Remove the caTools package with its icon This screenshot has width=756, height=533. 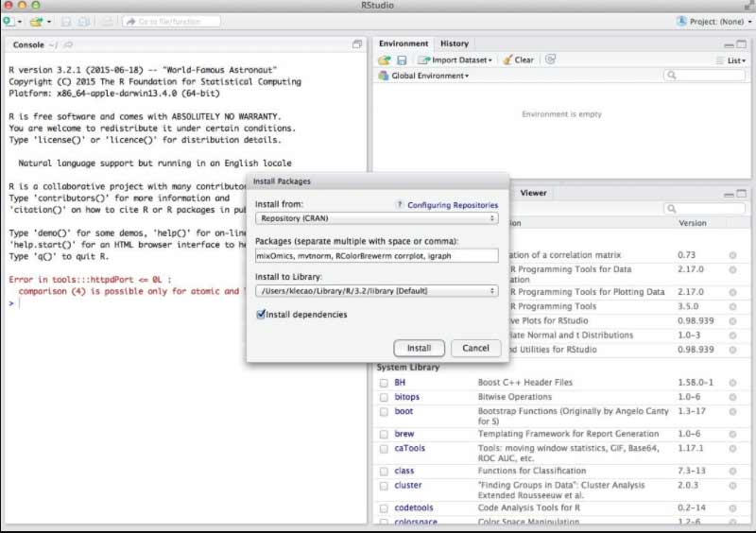[732, 449]
